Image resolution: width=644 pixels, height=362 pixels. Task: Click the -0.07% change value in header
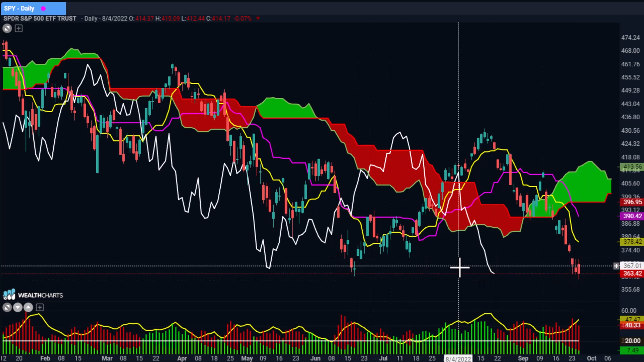tap(243, 18)
